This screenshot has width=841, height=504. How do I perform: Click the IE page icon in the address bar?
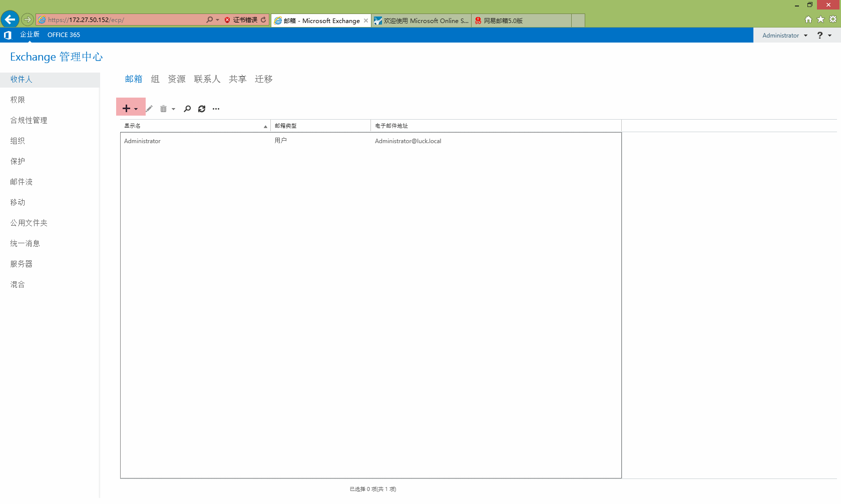[42, 20]
